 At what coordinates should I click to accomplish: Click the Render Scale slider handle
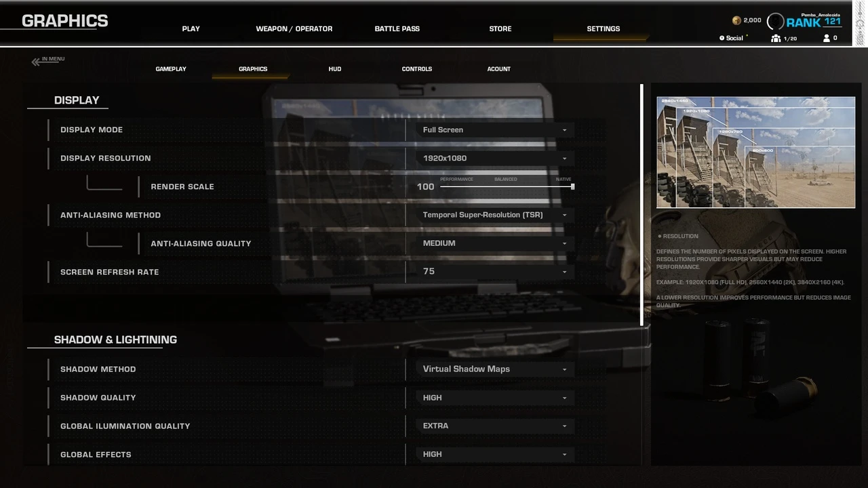[x=573, y=186]
